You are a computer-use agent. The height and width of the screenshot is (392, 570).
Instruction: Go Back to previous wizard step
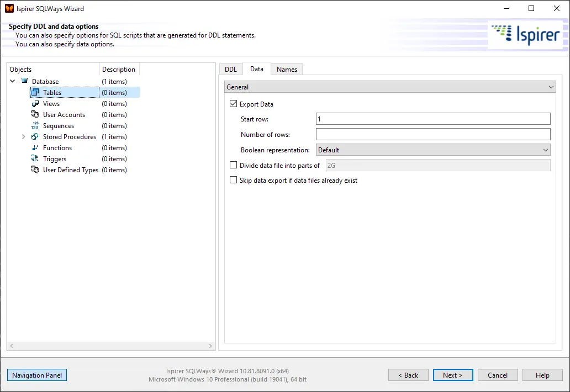(408, 375)
